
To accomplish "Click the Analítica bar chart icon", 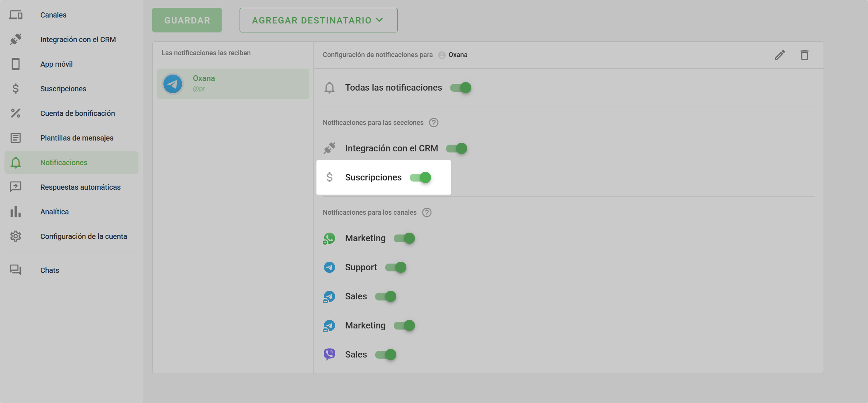I will click(x=16, y=212).
